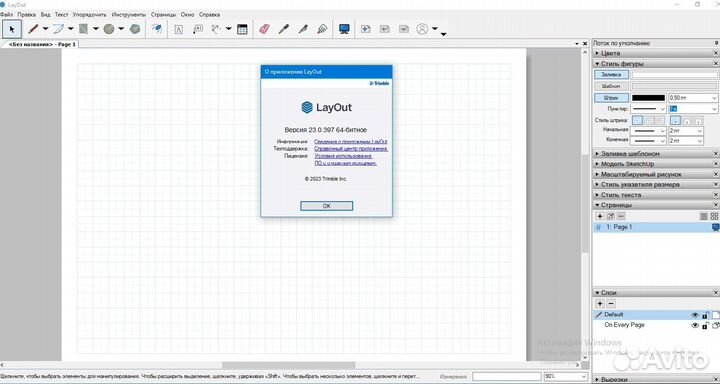Viewport: 720px width, 384px height.
Task: Toggle shared state of Default layer
Action: (x=715, y=315)
